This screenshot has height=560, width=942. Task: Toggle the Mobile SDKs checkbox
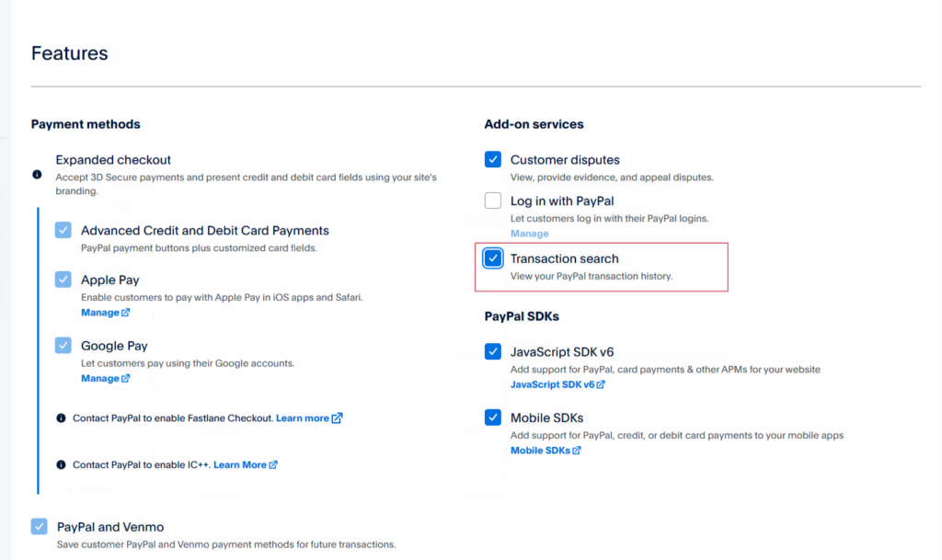point(493,417)
